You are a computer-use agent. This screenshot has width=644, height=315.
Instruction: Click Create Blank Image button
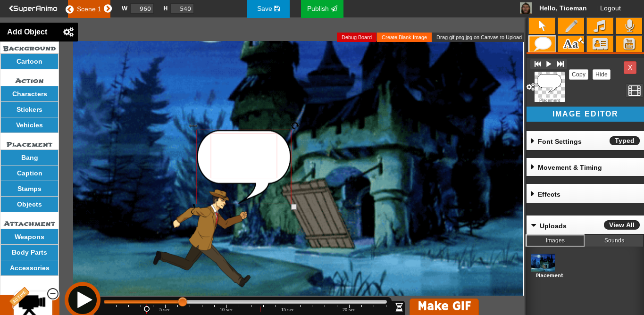click(404, 37)
